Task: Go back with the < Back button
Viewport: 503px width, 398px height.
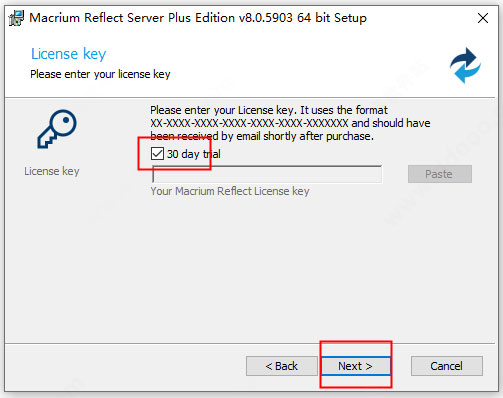Action: (282, 366)
